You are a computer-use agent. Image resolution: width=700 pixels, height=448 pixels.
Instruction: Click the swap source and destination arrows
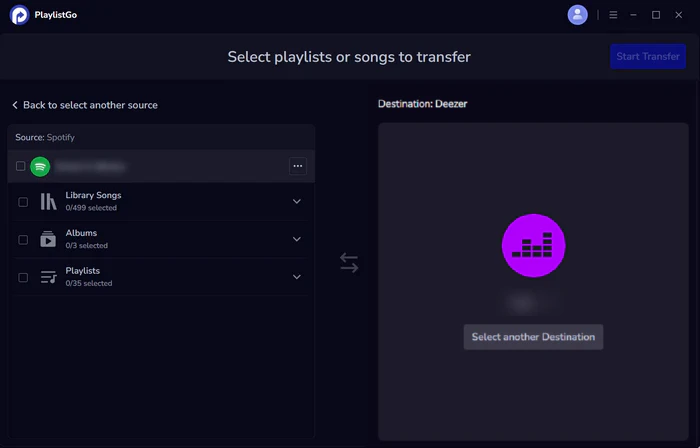tap(349, 262)
